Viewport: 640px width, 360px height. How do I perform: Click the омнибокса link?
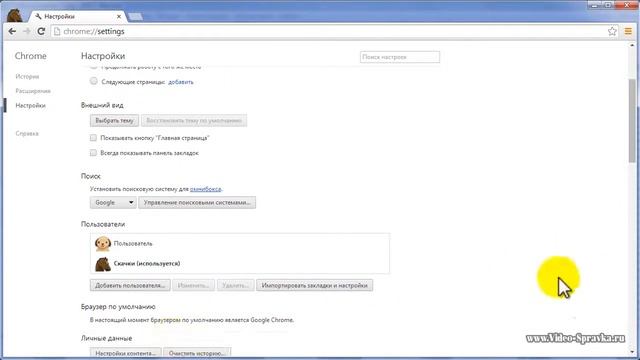205,189
